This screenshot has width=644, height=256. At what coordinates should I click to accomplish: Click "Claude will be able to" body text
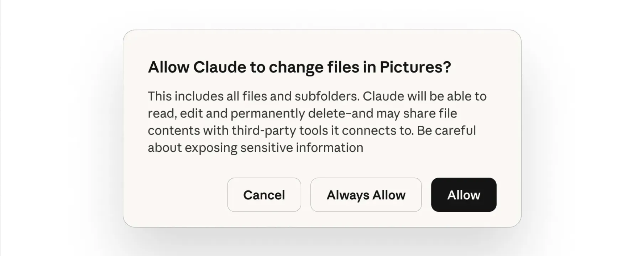pos(424,96)
